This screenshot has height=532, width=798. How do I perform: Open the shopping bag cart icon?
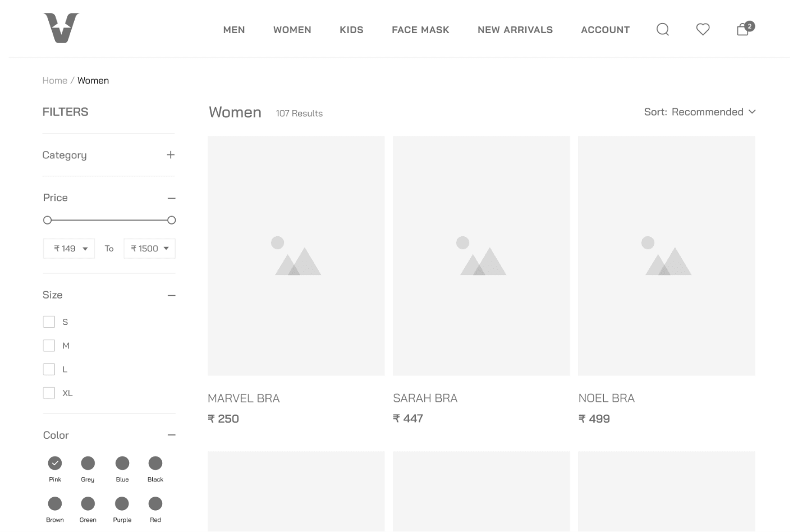click(743, 29)
